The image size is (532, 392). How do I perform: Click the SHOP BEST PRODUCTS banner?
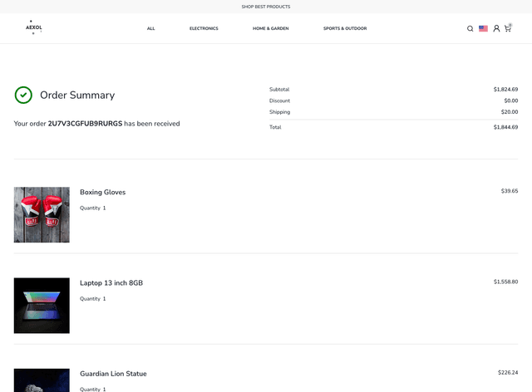266,7
